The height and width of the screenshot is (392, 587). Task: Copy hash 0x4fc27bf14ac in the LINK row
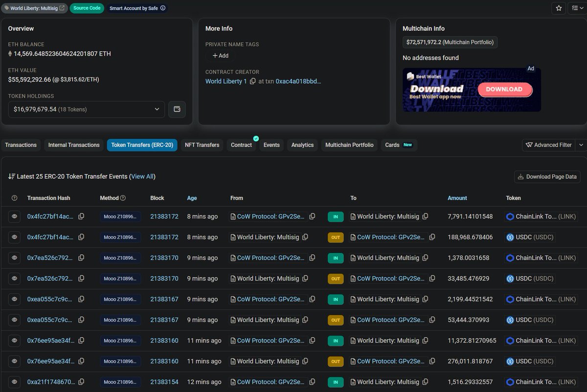81,216
